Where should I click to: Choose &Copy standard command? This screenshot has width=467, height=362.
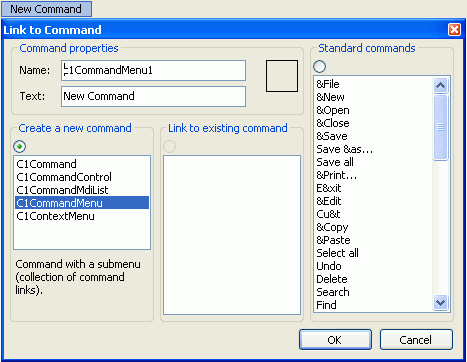click(373, 227)
